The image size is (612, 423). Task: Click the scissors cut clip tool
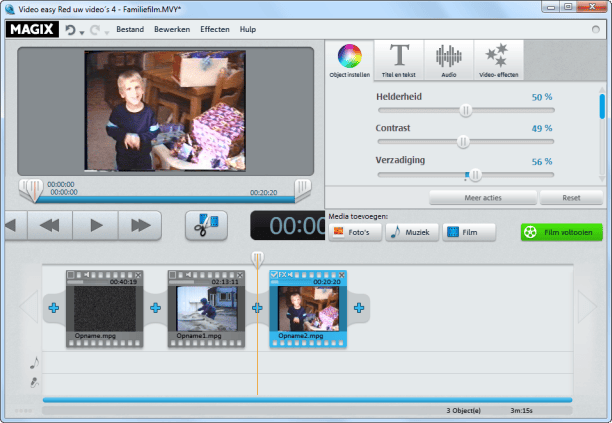coord(206,225)
